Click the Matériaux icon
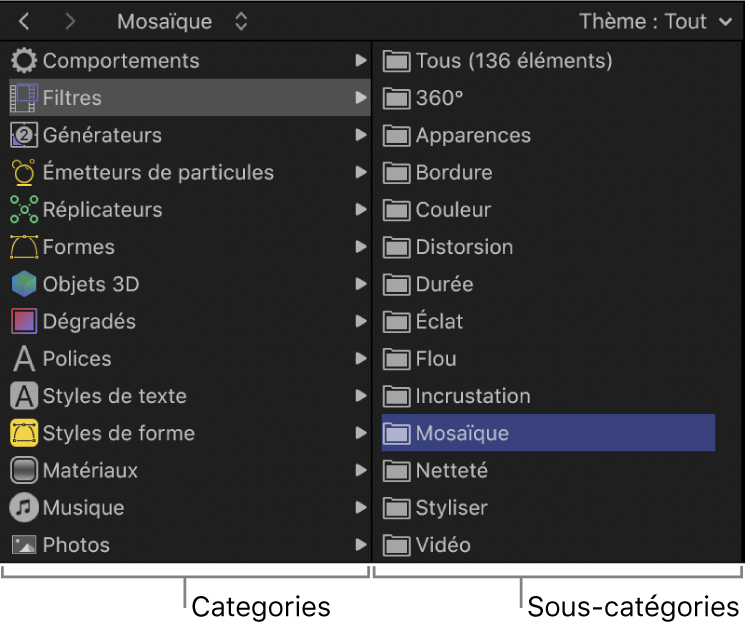 (24, 470)
